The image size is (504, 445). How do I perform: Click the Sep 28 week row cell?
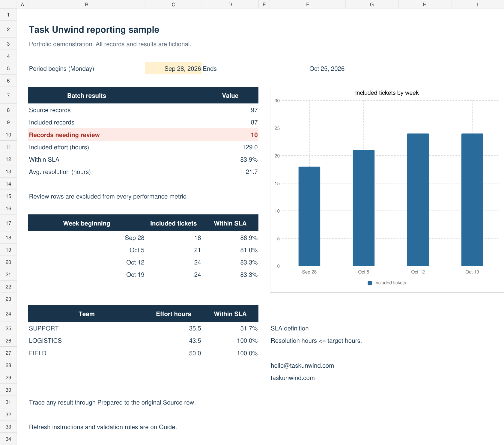click(x=87, y=238)
